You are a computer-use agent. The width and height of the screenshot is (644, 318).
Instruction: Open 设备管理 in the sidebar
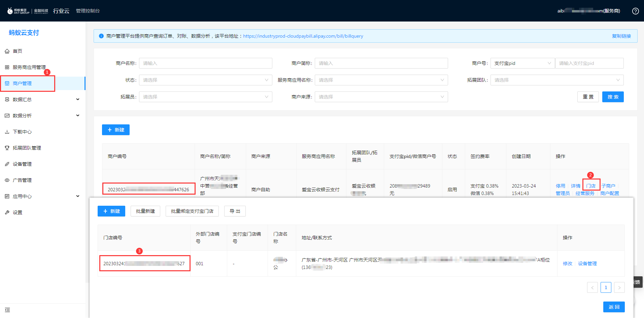[22, 164]
